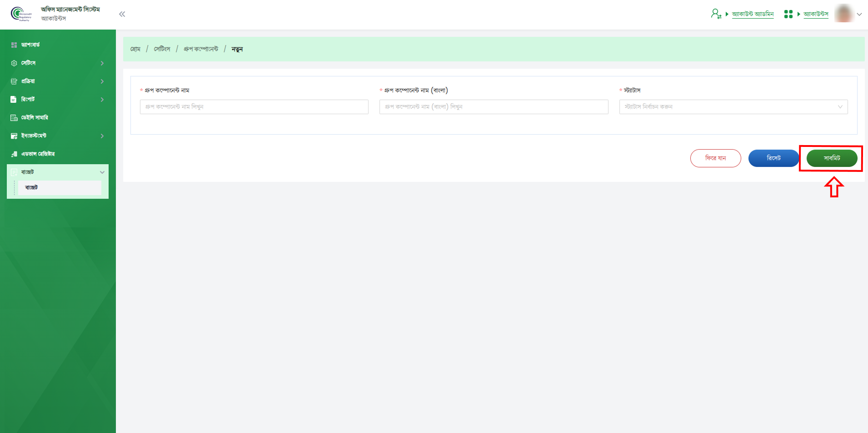The width and height of the screenshot is (868, 433).
Task: Click the প্রক্রিয়া sidebar icon
Action: 14,81
